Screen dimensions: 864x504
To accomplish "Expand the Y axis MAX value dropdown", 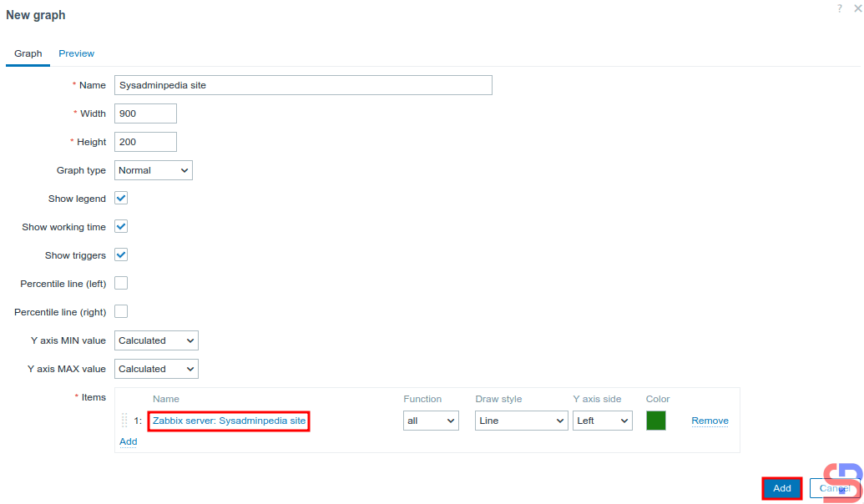I will tap(156, 369).
